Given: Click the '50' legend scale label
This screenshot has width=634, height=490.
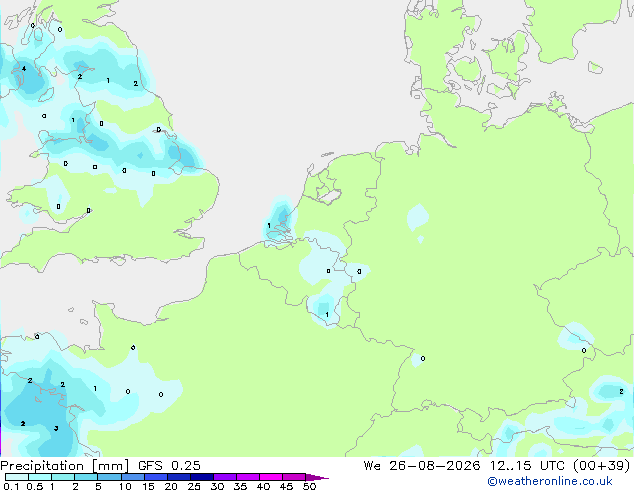Looking at the screenshot, I should tap(309, 486).
